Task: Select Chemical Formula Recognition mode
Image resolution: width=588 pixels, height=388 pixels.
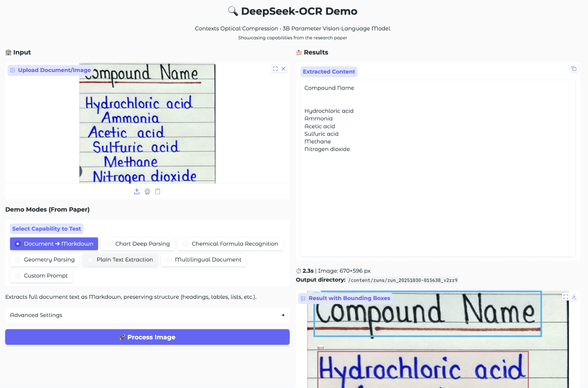Action: [x=230, y=244]
